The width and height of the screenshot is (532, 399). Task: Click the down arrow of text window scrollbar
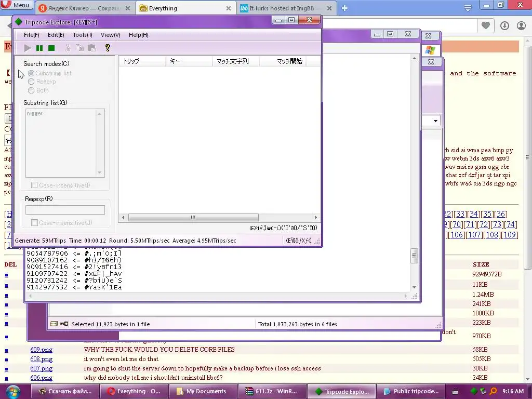[414, 287]
